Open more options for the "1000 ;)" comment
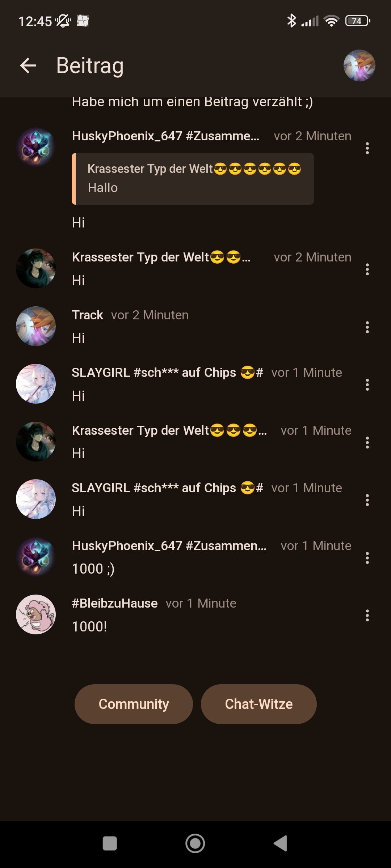 [367, 558]
